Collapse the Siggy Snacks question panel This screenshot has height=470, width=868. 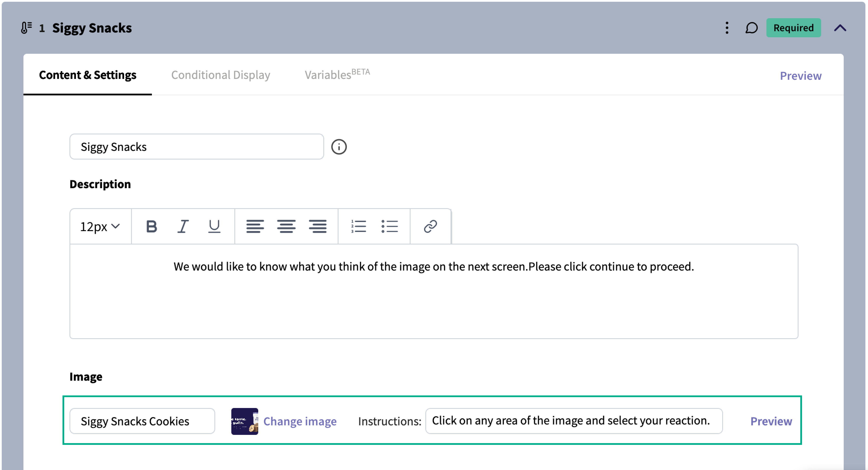pyautogui.click(x=840, y=28)
